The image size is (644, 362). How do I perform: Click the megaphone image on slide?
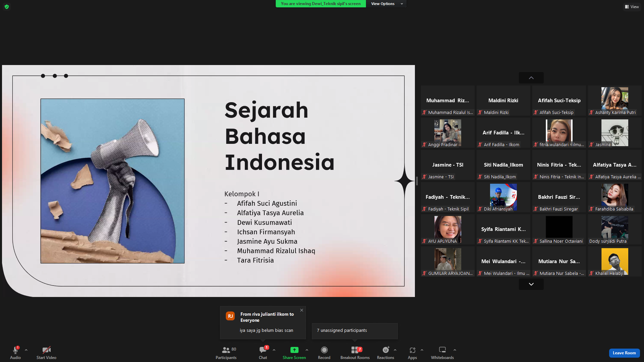point(112,181)
